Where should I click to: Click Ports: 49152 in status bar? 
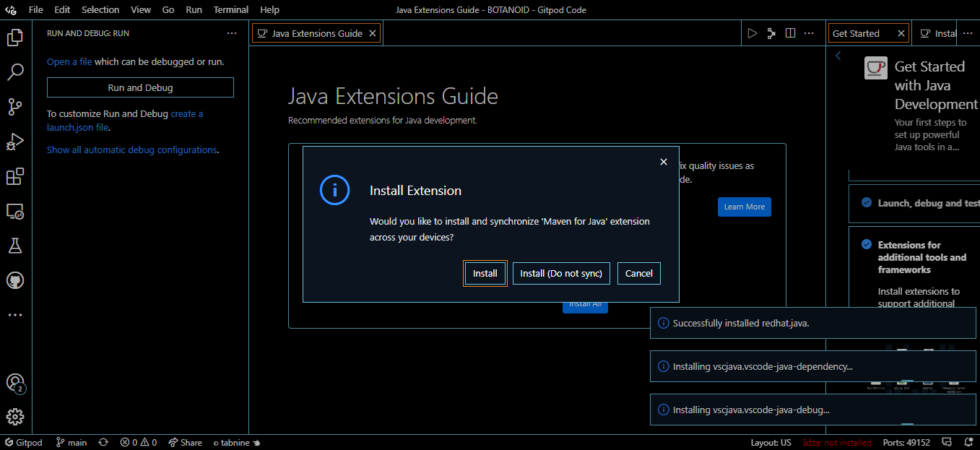click(x=906, y=442)
